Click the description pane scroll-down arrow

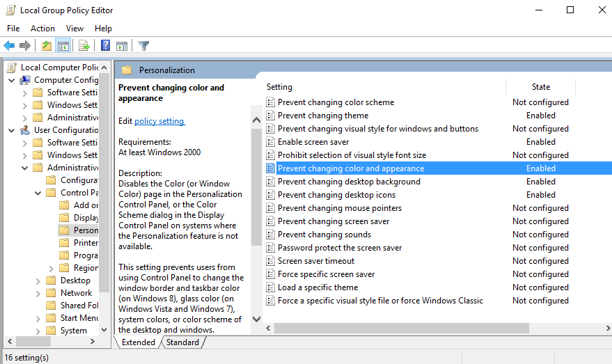(x=256, y=319)
